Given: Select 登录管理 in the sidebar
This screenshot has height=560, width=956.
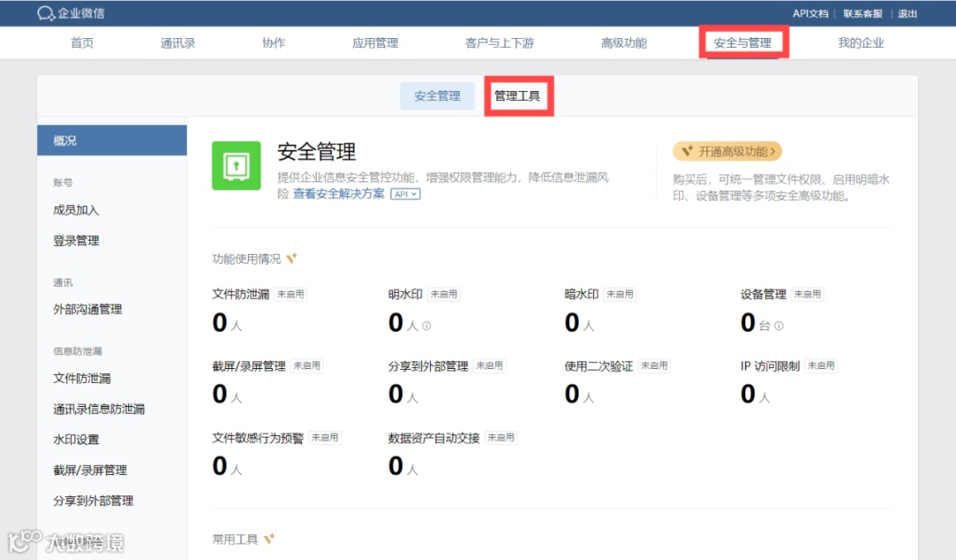Looking at the screenshot, I should click(x=76, y=241).
